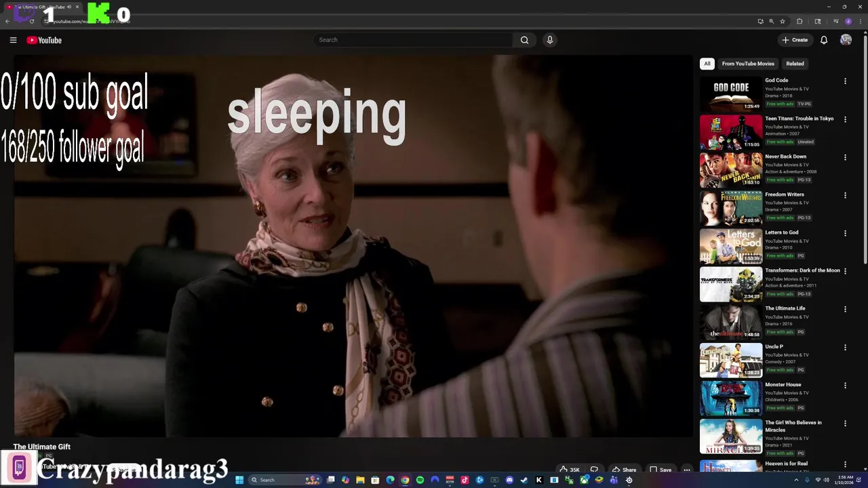The image size is (868, 488).
Task: Open options for Teen Titans: Trouble in Tokyo
Action: tap(845, 119)
